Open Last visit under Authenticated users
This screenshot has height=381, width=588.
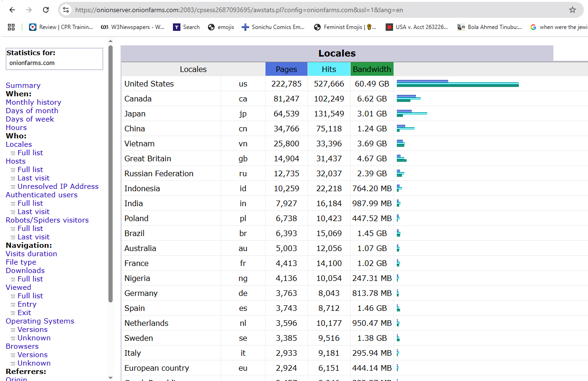pos(33,212)
